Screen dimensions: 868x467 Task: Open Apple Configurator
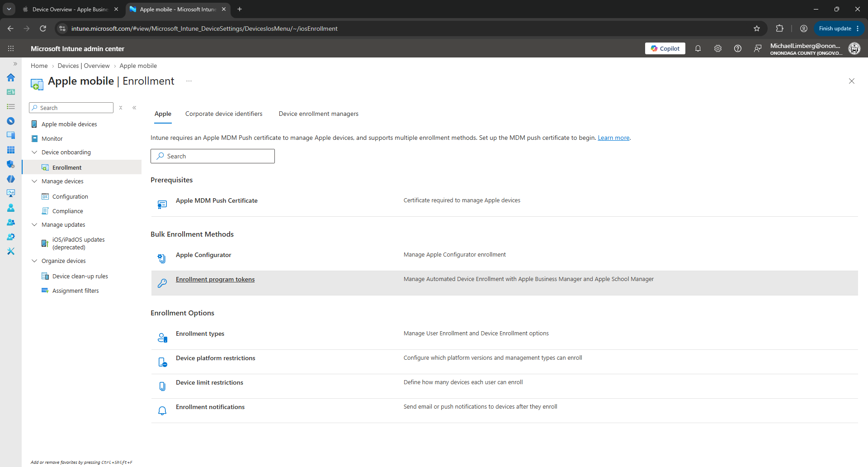[x=203, y=255]
